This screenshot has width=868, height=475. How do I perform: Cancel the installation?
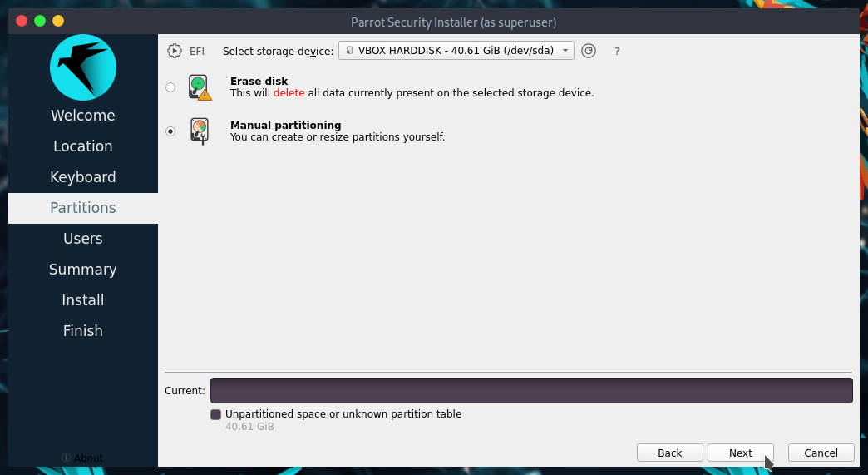coord(821,453)
